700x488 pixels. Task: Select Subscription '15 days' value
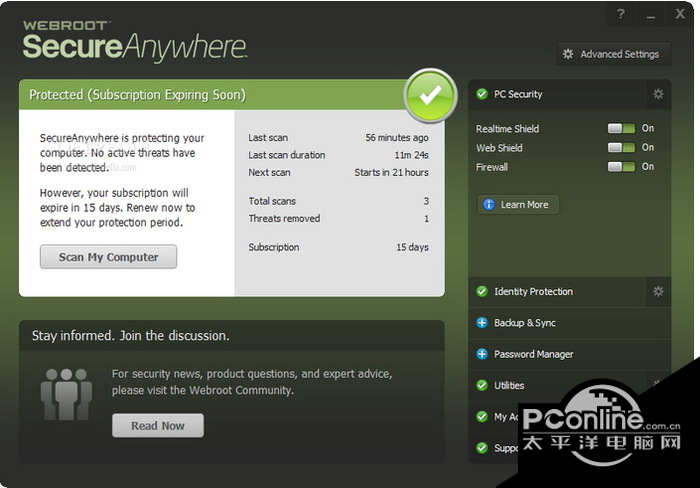click(412, 247)
